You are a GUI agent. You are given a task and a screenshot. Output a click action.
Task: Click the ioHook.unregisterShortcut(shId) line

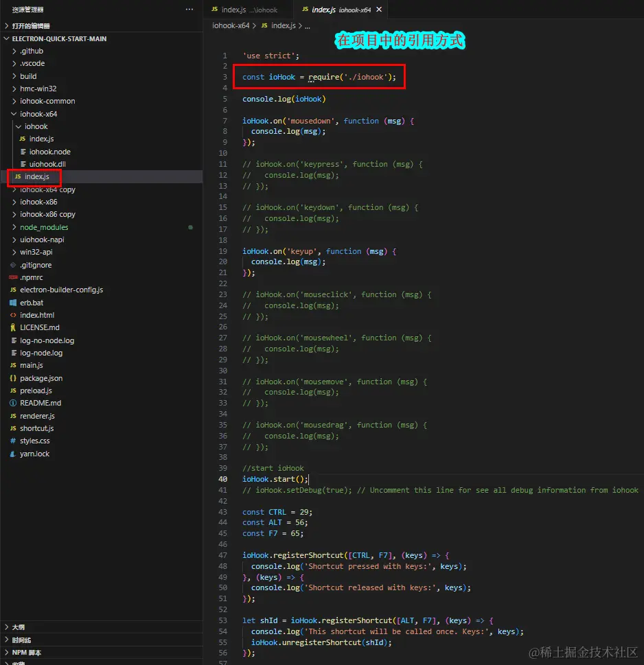coord(321,642)
